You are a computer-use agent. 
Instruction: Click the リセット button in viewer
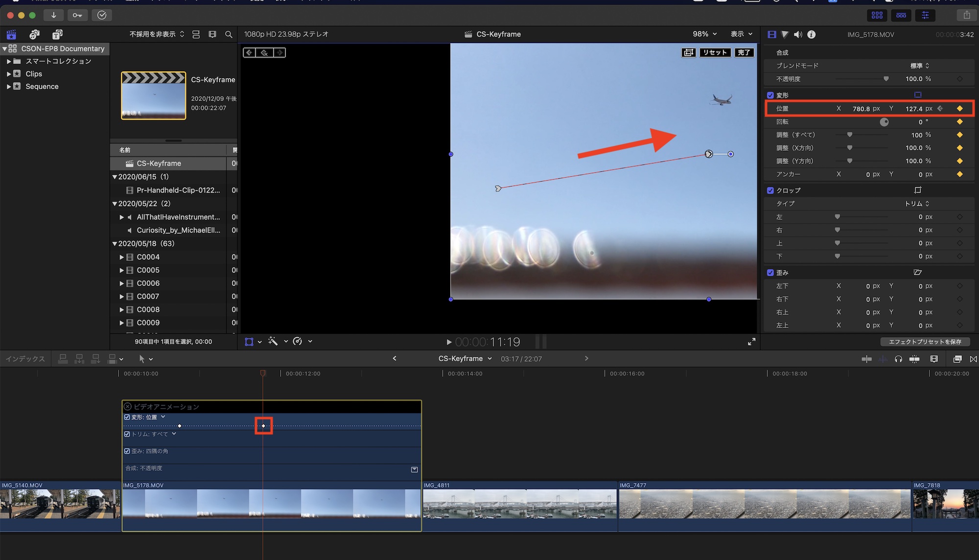[x=715, y=52]
